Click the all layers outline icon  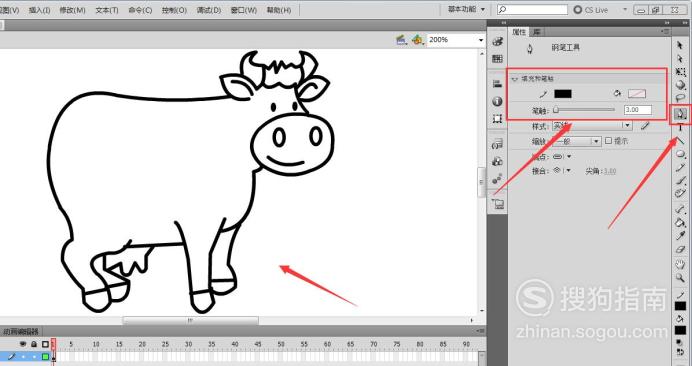[45, 344]
